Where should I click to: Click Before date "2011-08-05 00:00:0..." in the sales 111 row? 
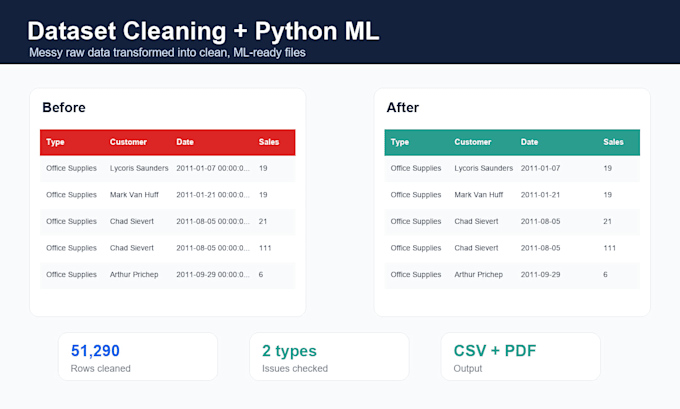point(213,248)
